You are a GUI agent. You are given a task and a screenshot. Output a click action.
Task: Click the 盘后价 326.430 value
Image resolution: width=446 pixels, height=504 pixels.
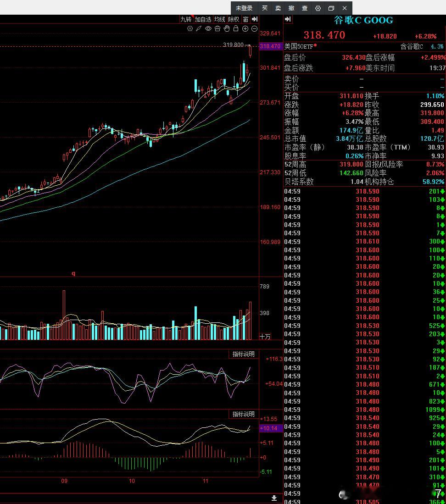354,57
